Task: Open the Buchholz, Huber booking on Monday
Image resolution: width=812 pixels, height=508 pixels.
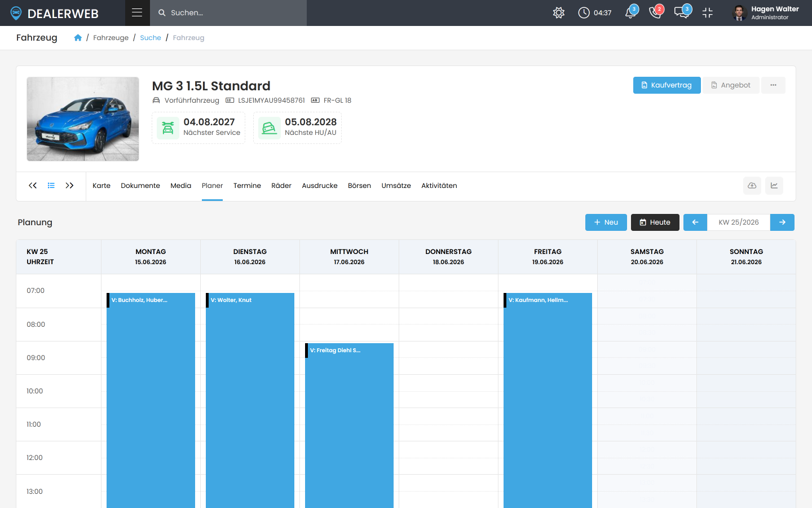Action: tap(151, 400)
